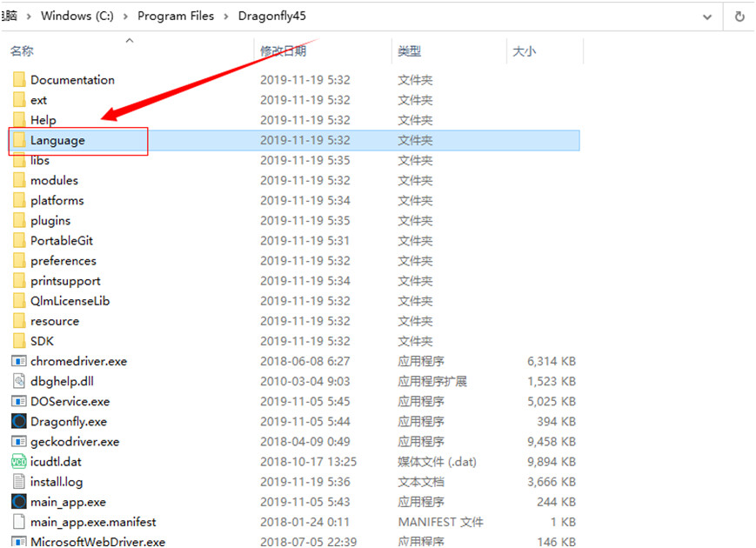Click the PortableGit folder icon
Viewport: 756px width, 548px height.
click(19, 240)
